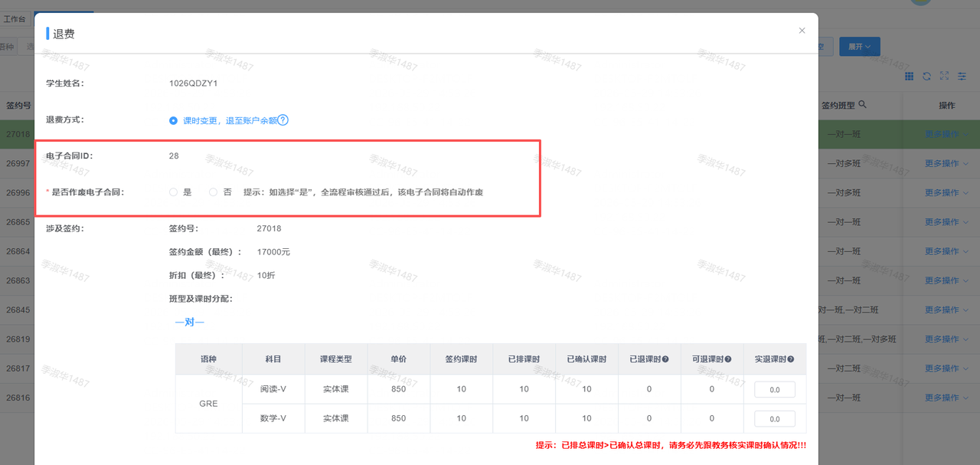Click the help icon on 可退课时 column header
980x465 pixels.
(x=728, y=359)
